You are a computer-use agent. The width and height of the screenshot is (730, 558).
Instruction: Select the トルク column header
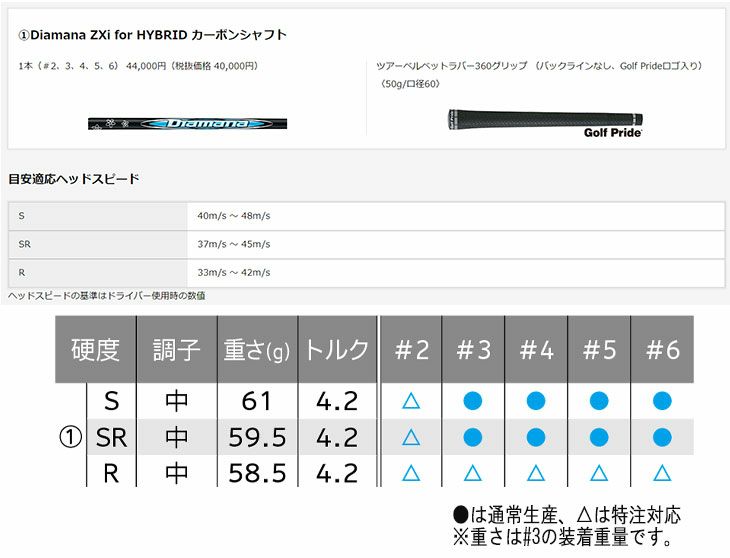(x=336, y=350)
